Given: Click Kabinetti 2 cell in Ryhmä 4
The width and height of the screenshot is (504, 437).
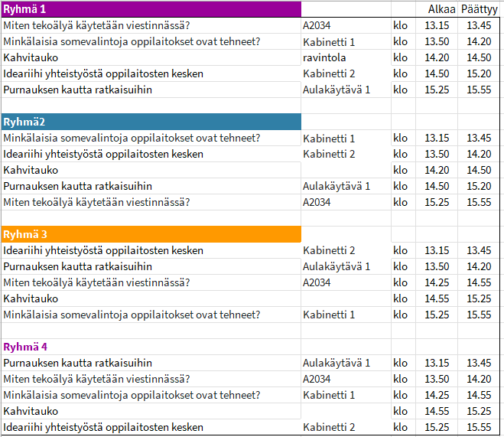Looking at the screenshot, I should [329, 427].
